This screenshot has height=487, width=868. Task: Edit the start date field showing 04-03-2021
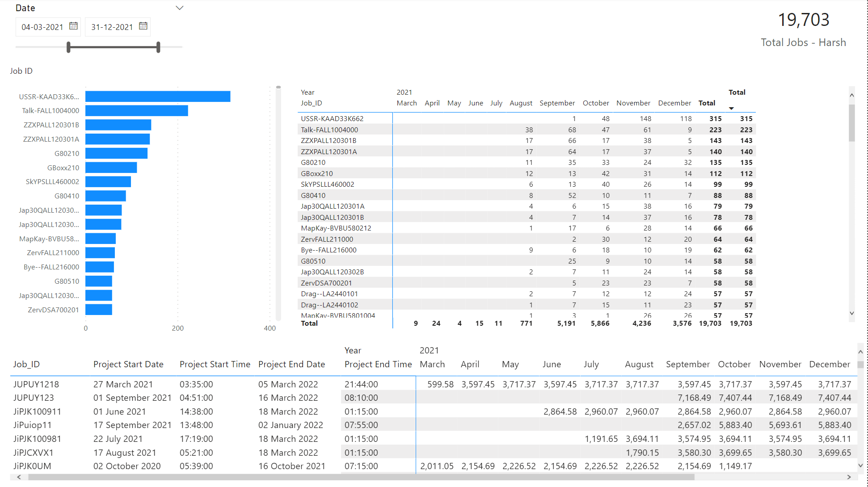click(42, 26)
